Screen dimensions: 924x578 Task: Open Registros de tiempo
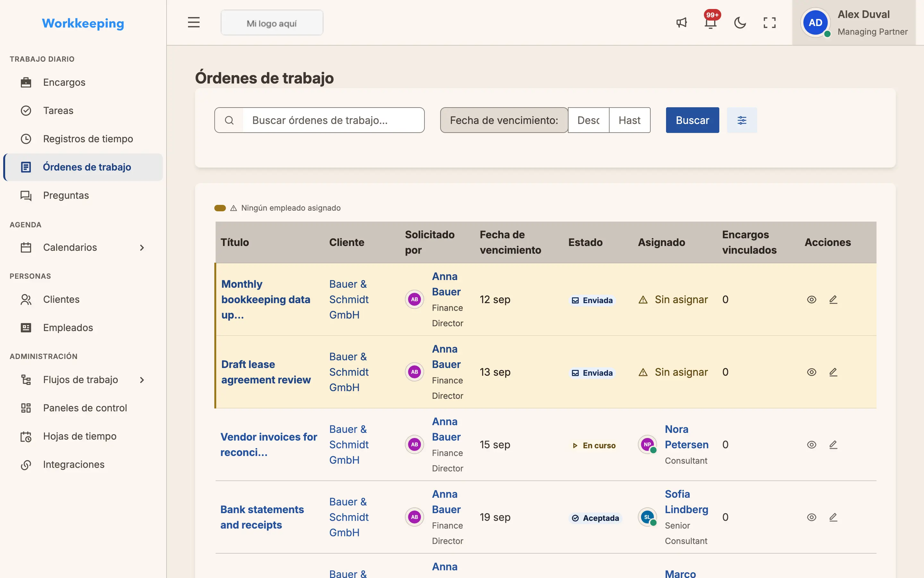pos(83,139)
